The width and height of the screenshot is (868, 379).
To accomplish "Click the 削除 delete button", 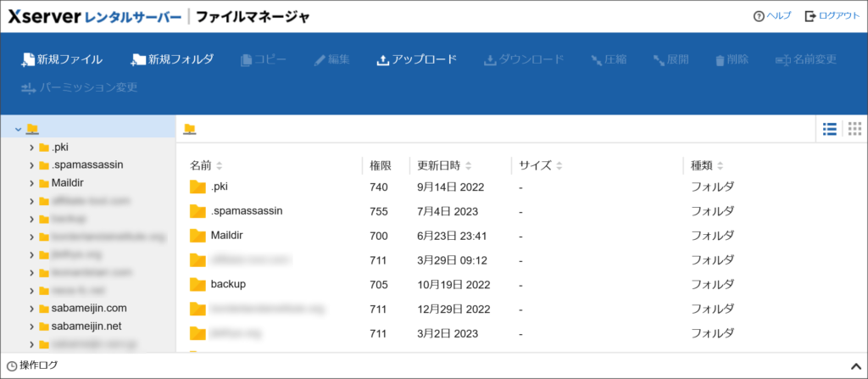I will pyautogui.click(x=732, y=60).
